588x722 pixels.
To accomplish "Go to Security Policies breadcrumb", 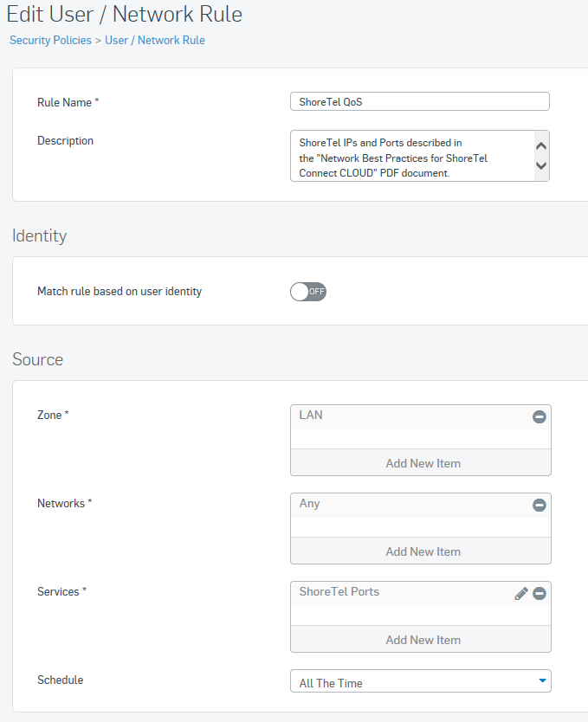I will (x=50, y=40).
